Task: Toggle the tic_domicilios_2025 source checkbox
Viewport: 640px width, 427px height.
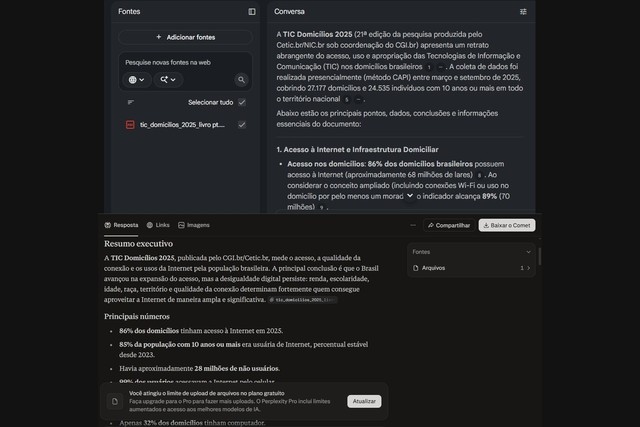Action: [x=242, y=125]
